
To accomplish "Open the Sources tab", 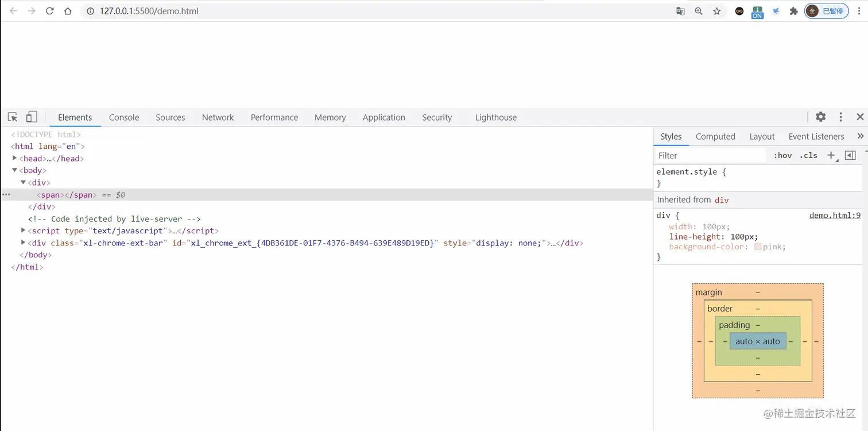I will [170, 117].
